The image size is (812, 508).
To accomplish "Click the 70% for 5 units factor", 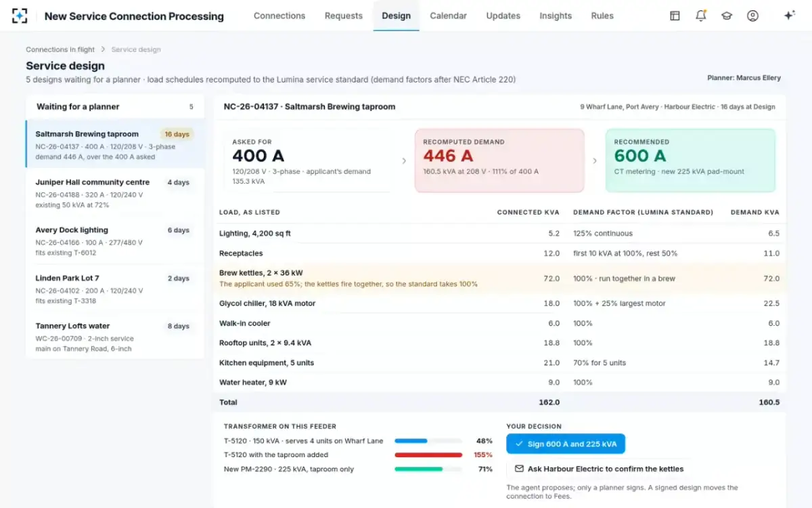I will pyautogui.click(x=600, y=363).
